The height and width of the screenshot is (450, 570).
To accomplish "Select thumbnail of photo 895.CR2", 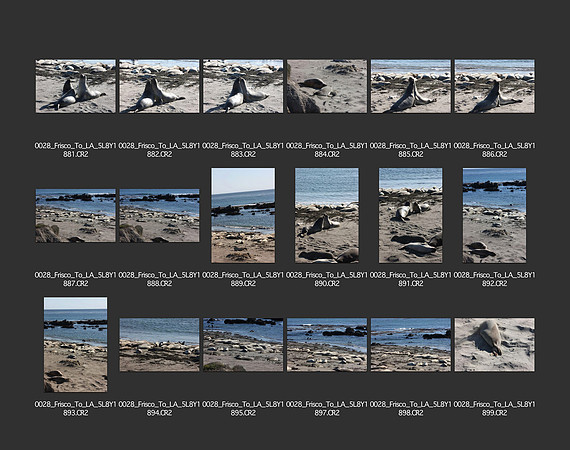I will click(243, 345).
